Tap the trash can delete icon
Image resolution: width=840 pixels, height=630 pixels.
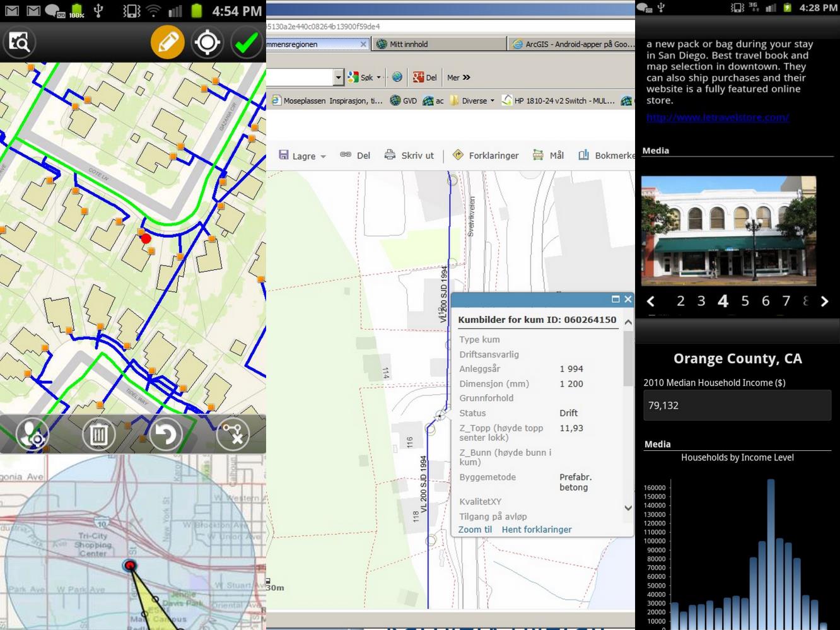click(99, 434)
